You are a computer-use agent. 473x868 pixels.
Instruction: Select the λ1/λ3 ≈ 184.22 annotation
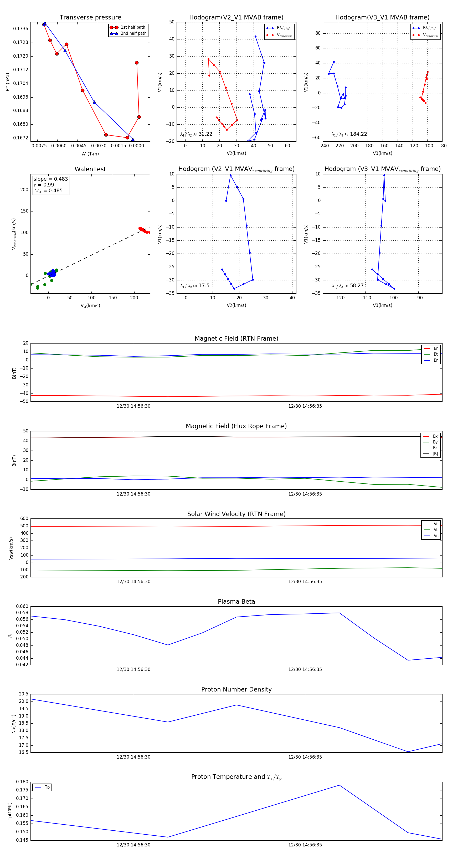pyautogui.click(x=349, y=134)
